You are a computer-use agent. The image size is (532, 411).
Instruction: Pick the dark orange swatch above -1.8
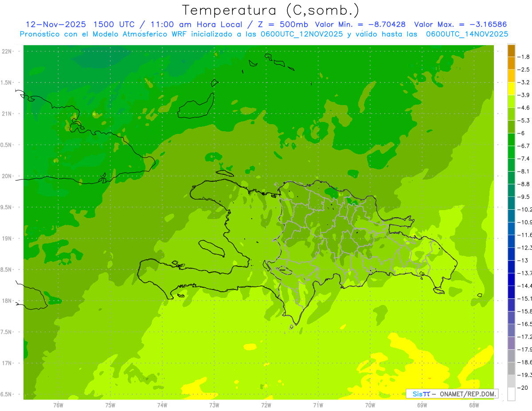tap(511, 51)
